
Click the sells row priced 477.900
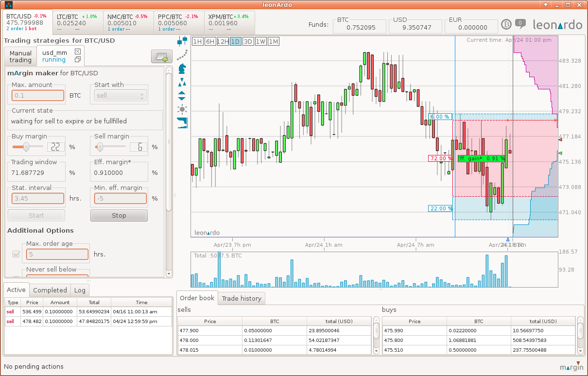274,330
